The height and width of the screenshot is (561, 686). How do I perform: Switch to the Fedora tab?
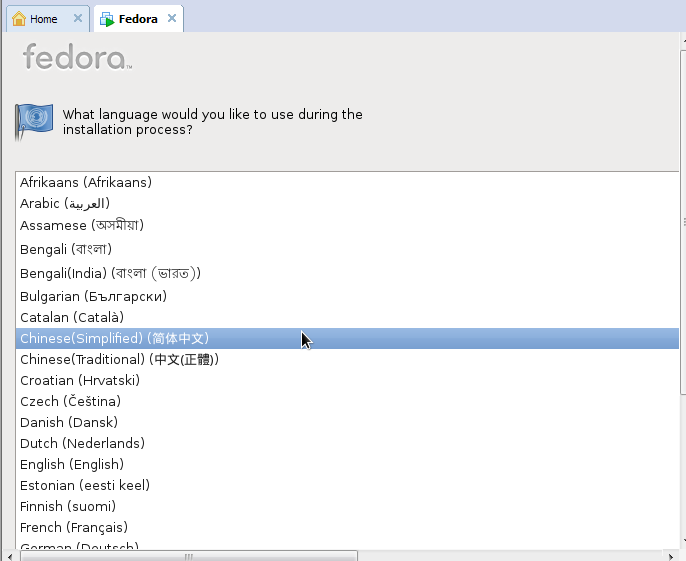click(x=138, y=19)
